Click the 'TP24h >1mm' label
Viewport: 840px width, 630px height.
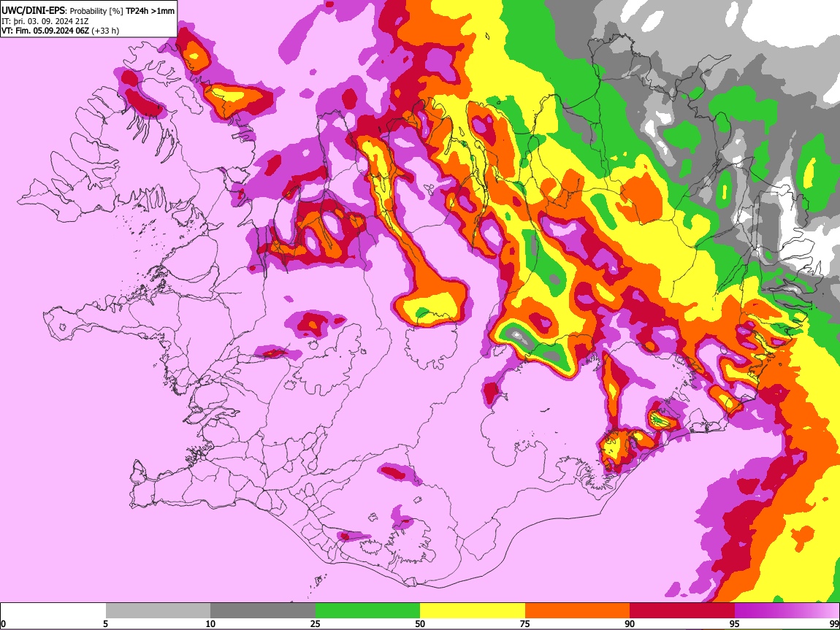pos(150,11)
